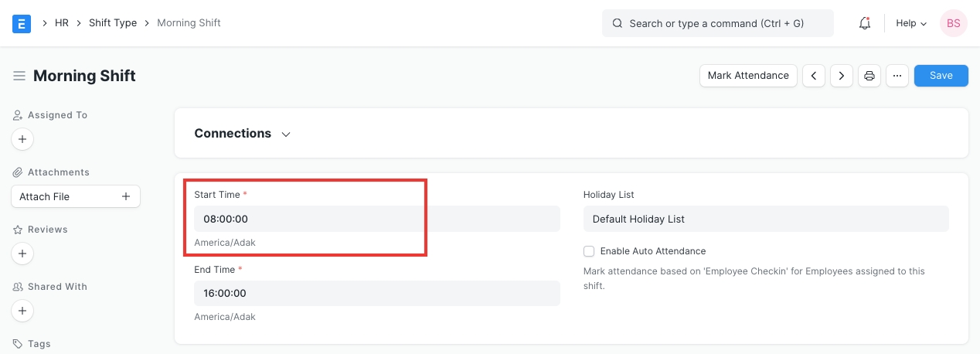Go to next record arrow
The height and width of the screenshot is (354, 980).
[841, 76]
